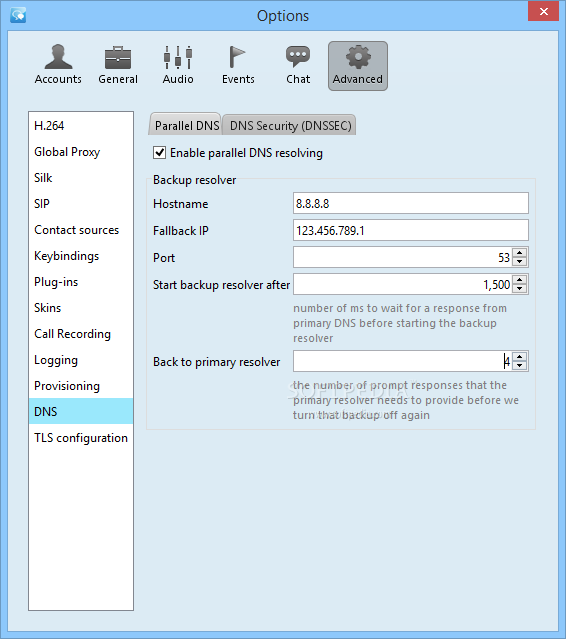Select H.264 in the advanced list
The width and height of the screenshot is (566, 639).
click(x=81, y=126)
